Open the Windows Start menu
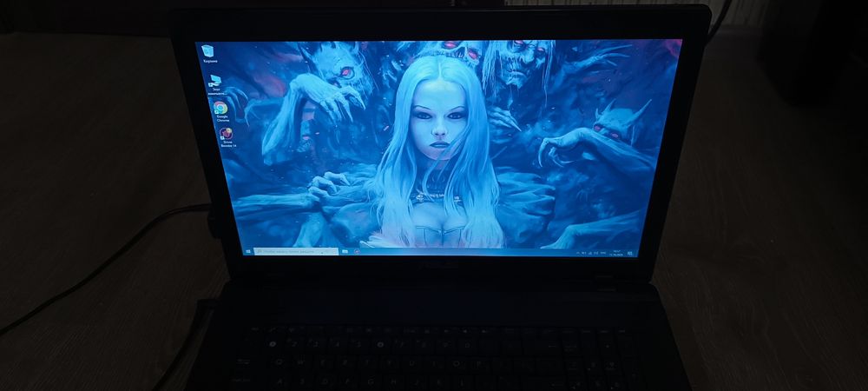Viewport: 868px width, 391px height. click(x=247, y=251)
